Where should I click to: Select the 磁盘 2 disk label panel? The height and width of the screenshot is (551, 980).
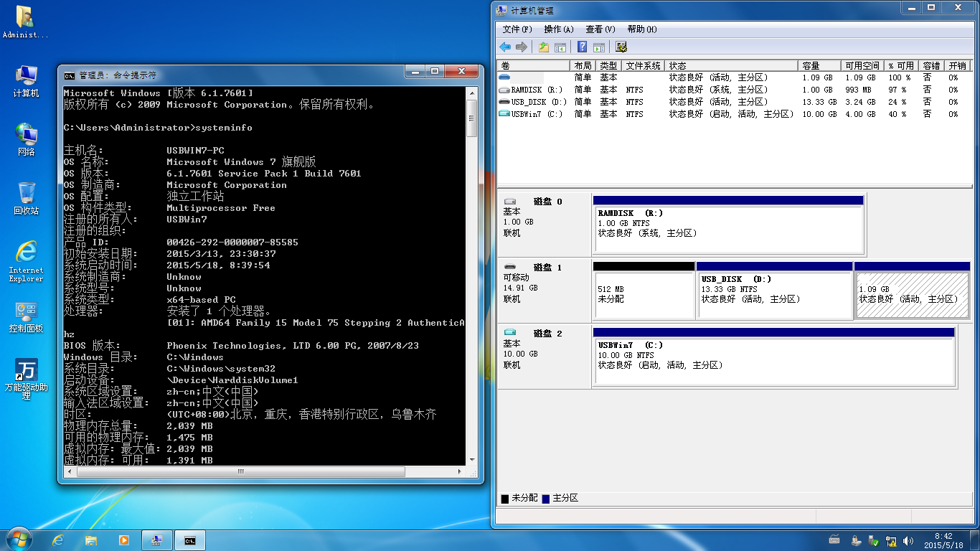[x=545, y=355]
